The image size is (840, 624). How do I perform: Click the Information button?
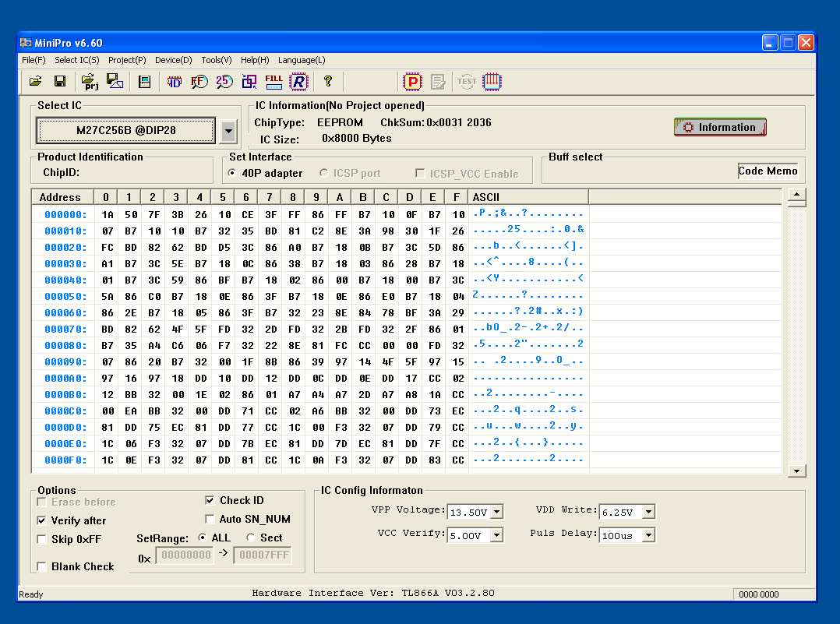point(719,127)
